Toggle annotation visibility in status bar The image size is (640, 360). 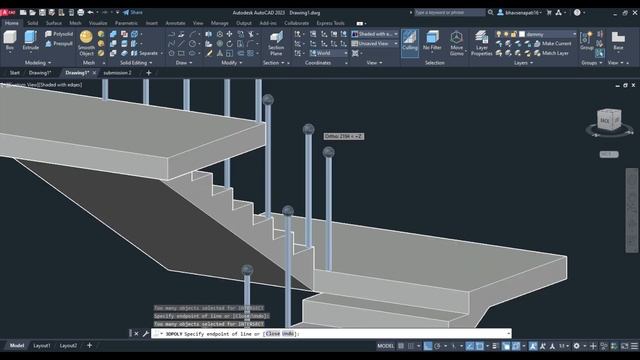(533, 346)
